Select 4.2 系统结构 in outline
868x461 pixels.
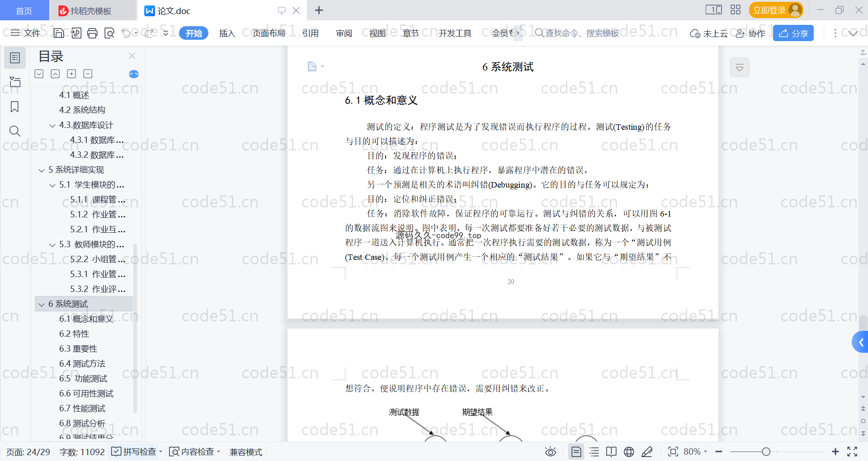click(x=82, y=110)
